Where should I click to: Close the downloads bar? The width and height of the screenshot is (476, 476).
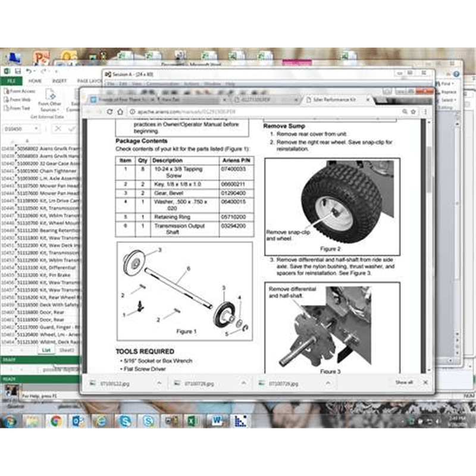425,383
